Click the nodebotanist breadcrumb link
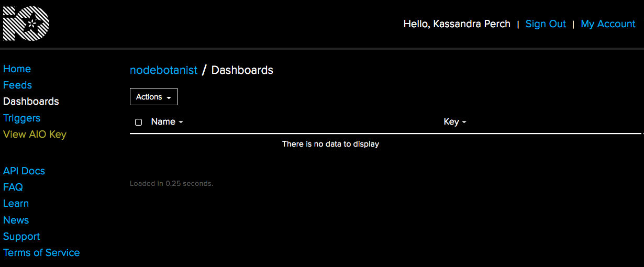This screenshot has width=644, height=267. [x=163, y=70]
